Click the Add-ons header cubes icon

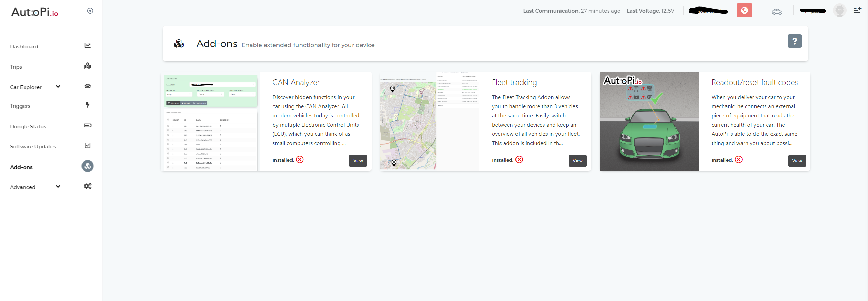(179, 44)
